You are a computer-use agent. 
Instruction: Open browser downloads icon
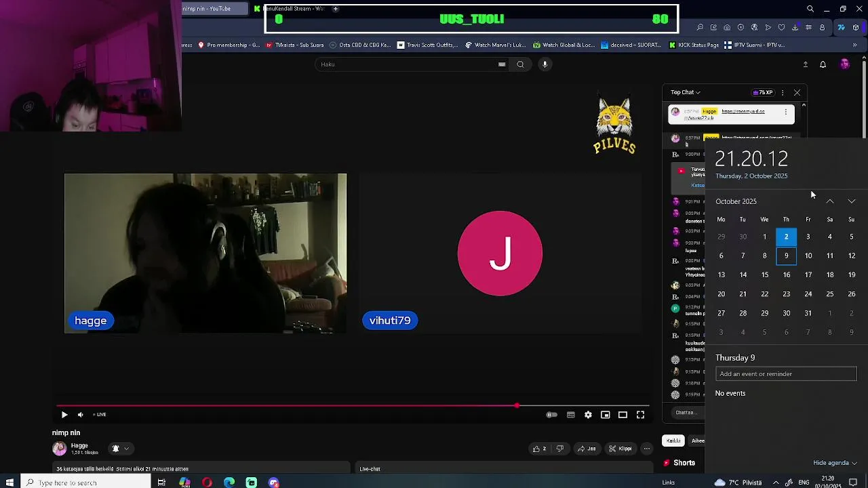(x=795, y=27)
